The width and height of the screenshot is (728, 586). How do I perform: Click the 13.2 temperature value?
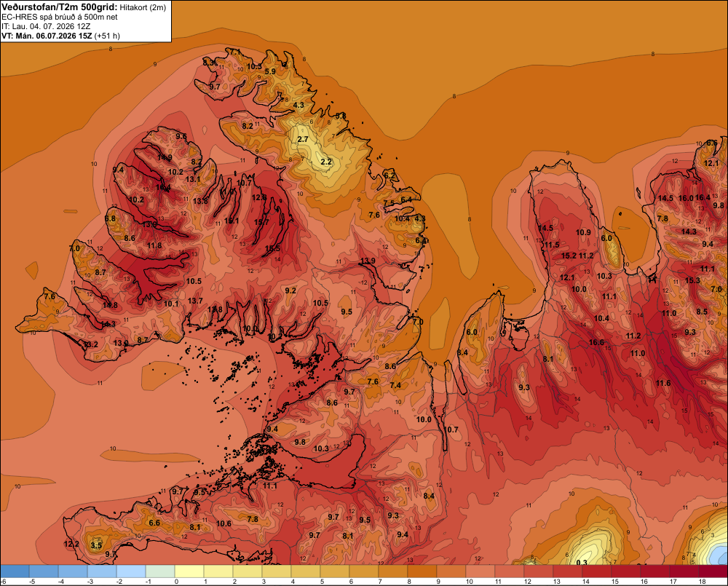click(x=90, y=344)
